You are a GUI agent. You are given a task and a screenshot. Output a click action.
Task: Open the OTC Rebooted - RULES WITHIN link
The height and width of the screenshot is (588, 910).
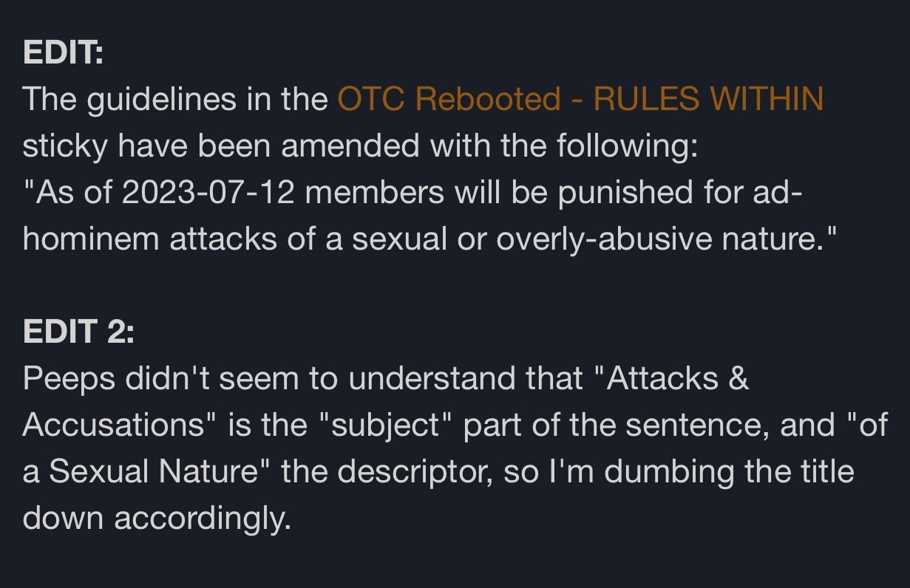pos(580,99)
